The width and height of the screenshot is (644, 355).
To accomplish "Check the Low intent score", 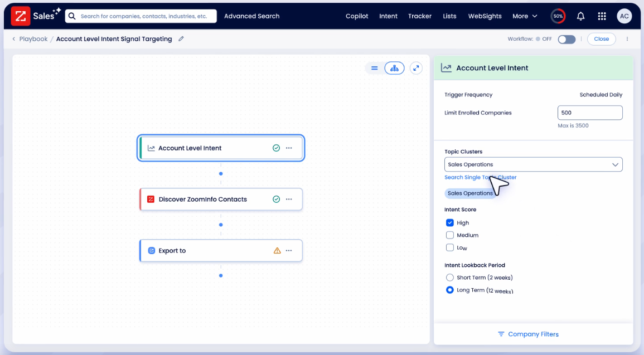I will click(450, 247).
